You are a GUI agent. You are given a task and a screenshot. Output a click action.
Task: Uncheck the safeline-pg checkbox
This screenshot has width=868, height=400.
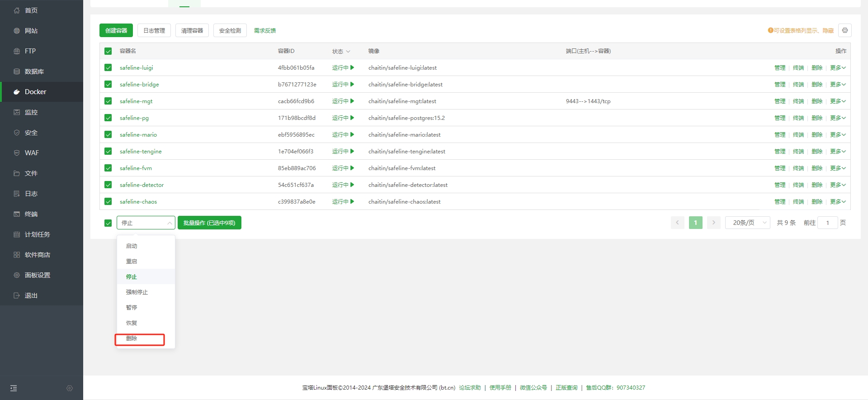(x=108, y=118)
